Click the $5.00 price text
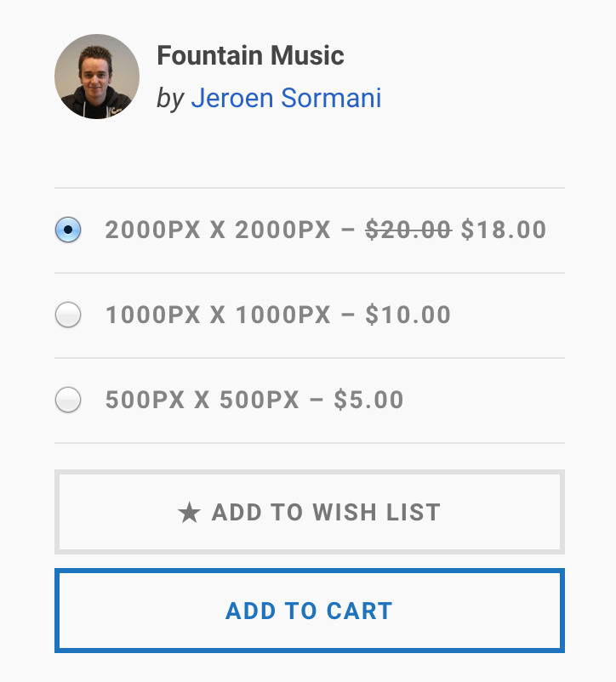The height and width of the screenshot is (682, 616). [x=368, y=400]
